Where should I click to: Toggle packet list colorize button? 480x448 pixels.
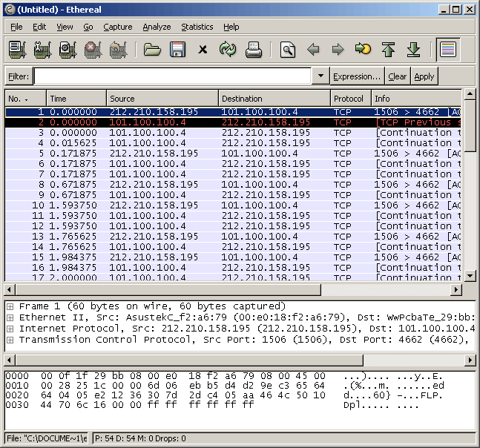pos(448,50)
